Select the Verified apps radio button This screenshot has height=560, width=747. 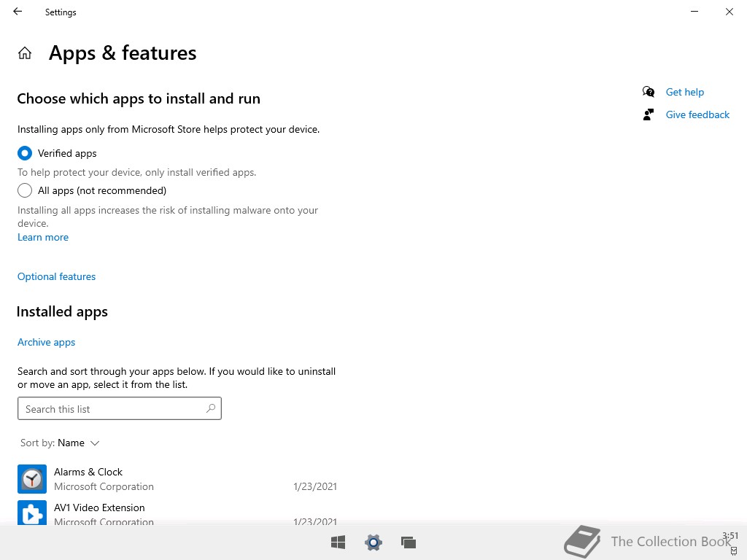25,153
